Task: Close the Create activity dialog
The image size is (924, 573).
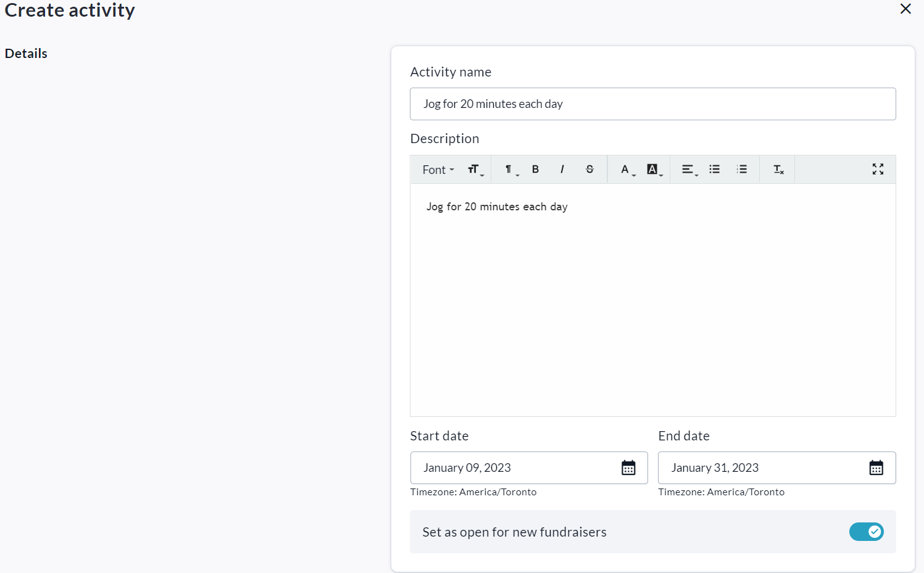Action: [905, 9]
